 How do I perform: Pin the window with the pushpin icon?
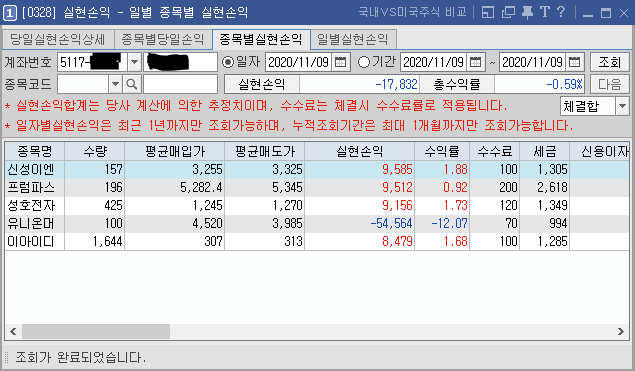coord(527,13)
